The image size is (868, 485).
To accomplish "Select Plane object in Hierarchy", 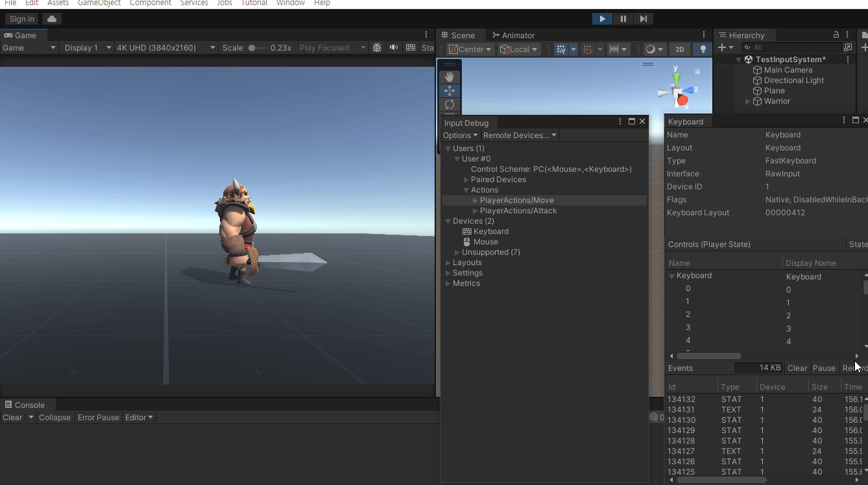I will (x=774, y=91).
